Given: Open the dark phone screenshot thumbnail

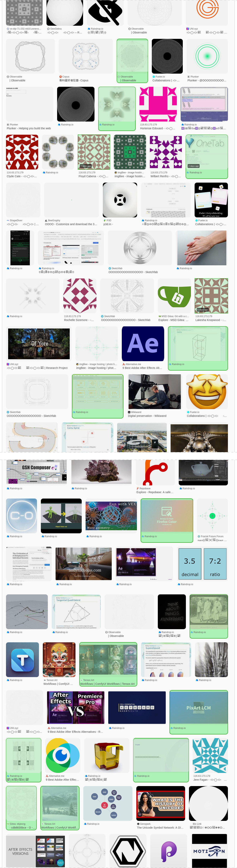Looking at the screenshot, I should tap(20, 248).
